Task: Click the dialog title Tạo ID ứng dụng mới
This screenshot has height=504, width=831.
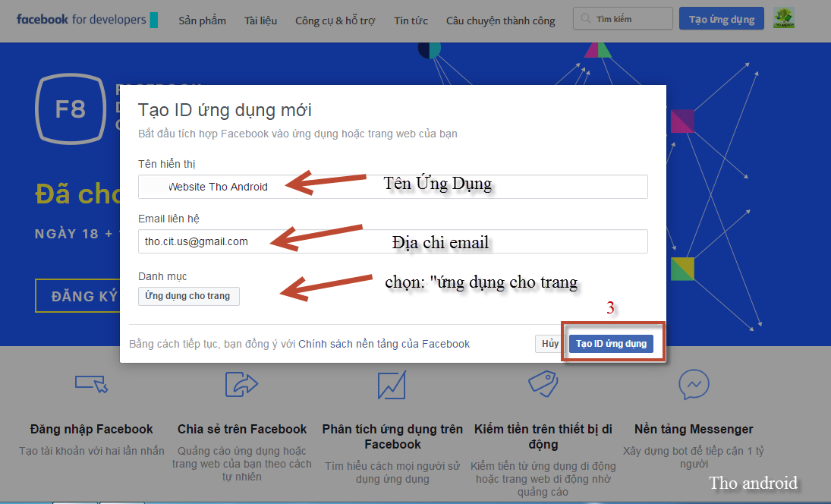Action: pos(225,110)
